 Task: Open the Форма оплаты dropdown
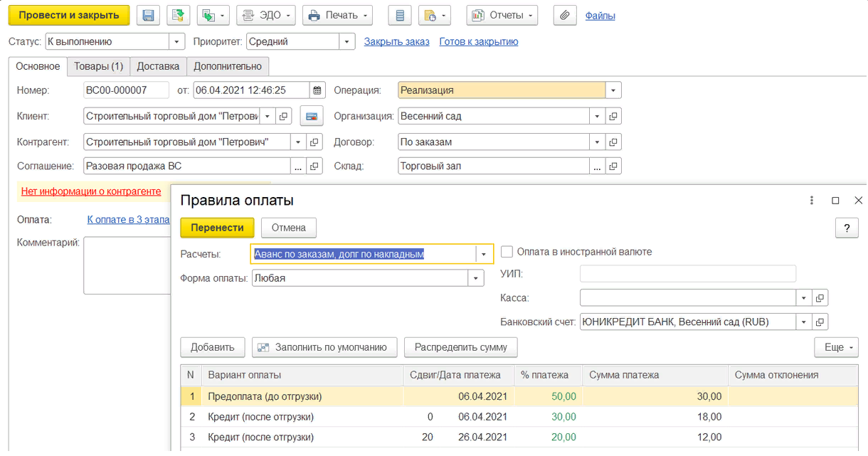coord(476,278)
